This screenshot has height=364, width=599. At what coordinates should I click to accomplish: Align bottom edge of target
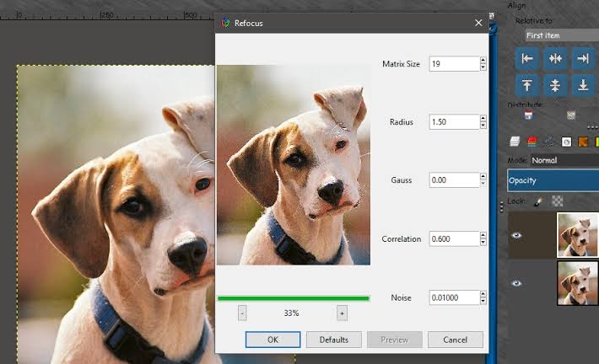coord(583,85)
